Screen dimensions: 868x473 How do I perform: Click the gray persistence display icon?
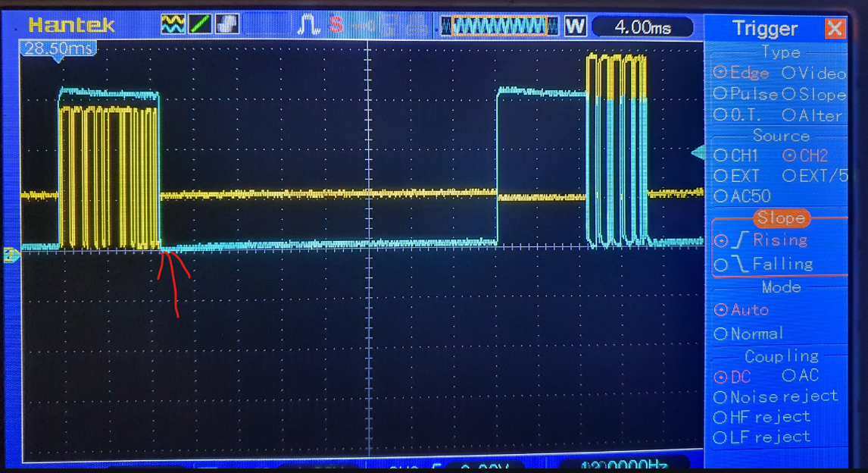click(226, 24)
